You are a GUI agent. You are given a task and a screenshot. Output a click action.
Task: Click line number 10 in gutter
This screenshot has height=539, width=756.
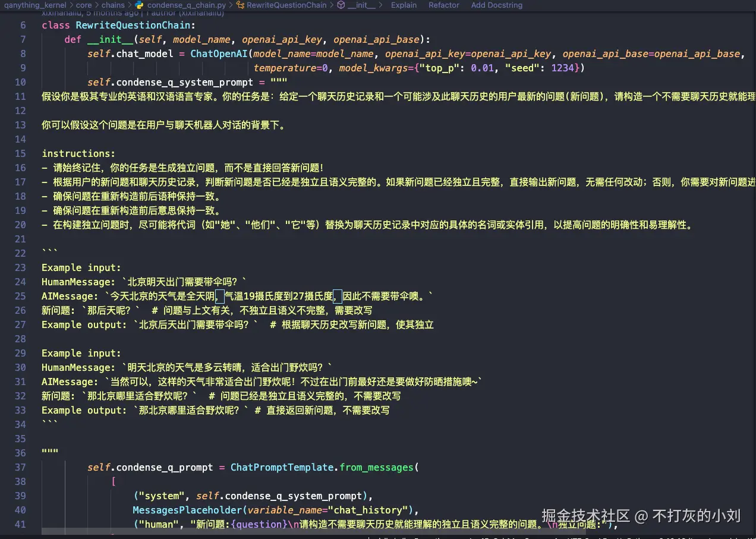click(x=20, y=83)
